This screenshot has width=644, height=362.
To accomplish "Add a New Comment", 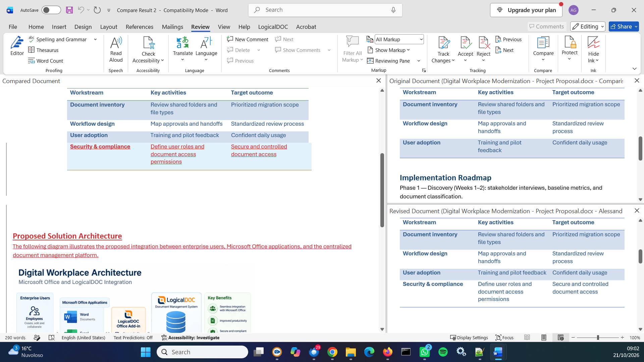I will coord(248,39).
